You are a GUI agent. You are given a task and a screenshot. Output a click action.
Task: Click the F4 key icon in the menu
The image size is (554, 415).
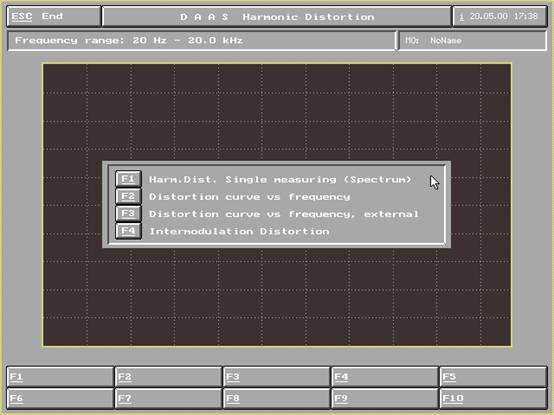point(128,231)
